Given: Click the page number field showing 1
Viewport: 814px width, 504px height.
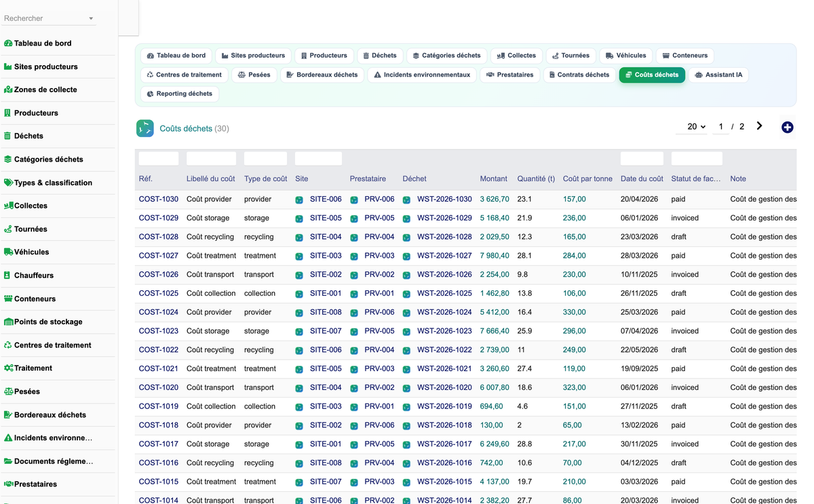Looking at the screenshot, I should pyautogui.click(x=720, y=127).
